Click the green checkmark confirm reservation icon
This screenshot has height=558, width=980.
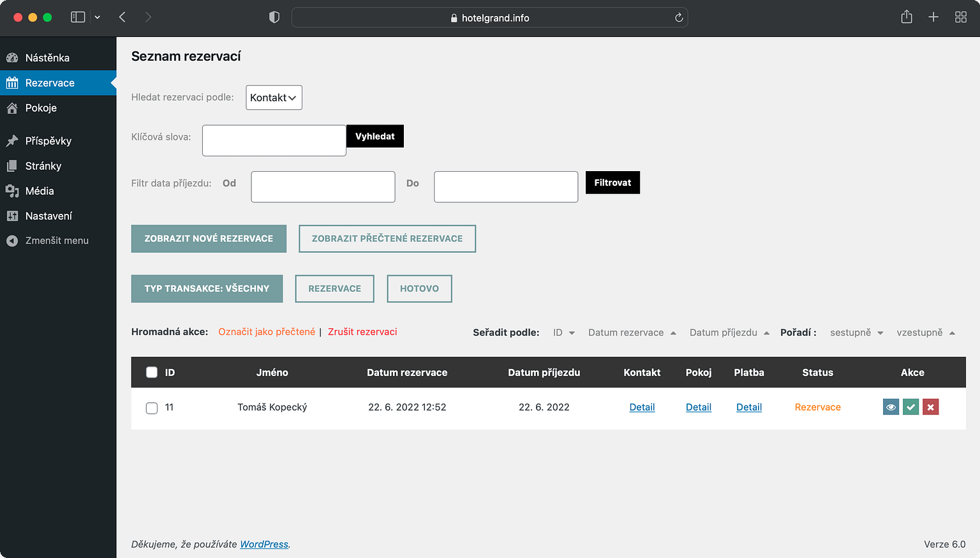pos(910,407)
